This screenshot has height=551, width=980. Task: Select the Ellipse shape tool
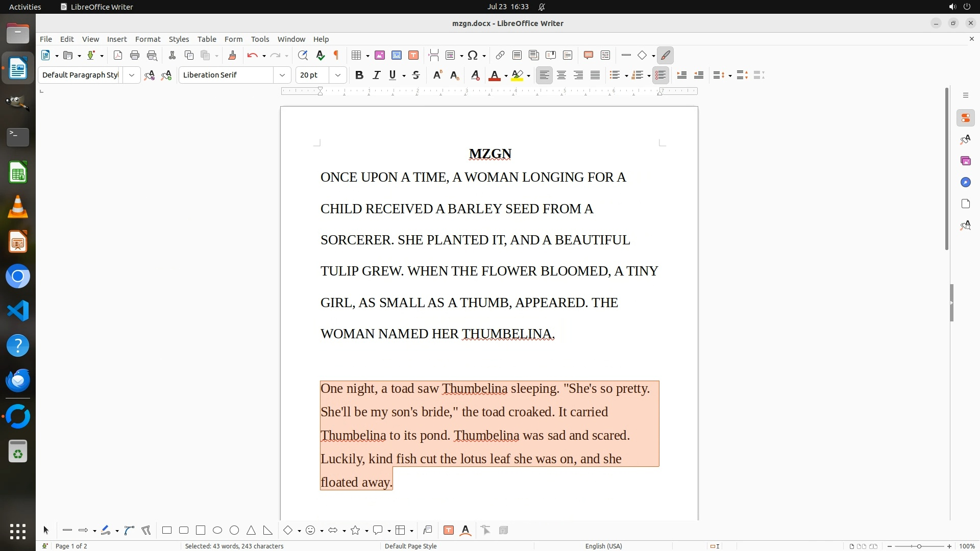217,530
